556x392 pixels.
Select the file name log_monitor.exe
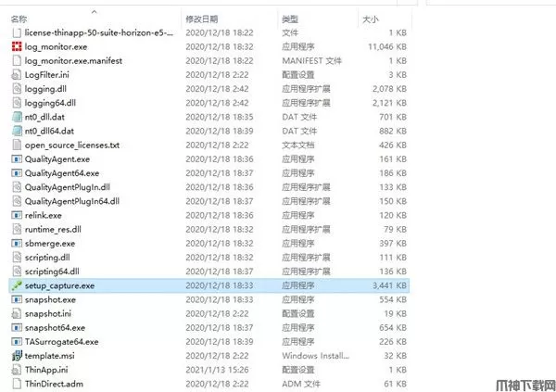pyautogui.click(x=56, y=47)
